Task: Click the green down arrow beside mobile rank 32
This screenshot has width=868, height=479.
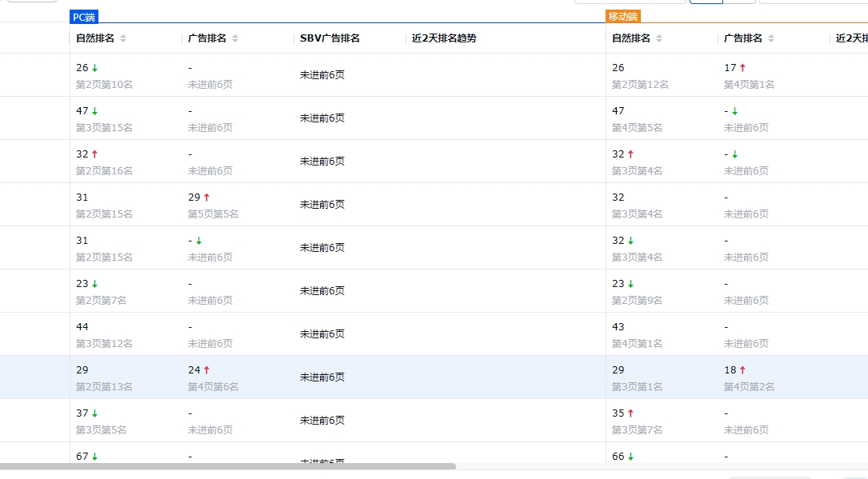Action: 631,240
